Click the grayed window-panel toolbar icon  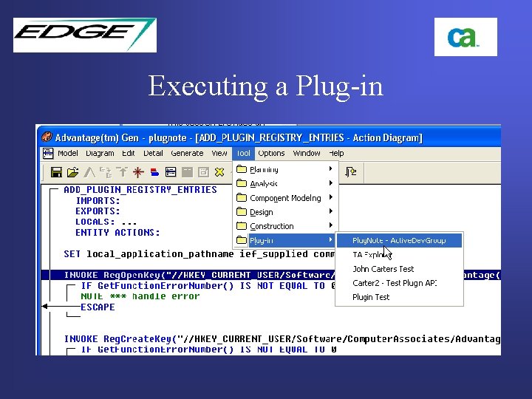pos(187,172)
